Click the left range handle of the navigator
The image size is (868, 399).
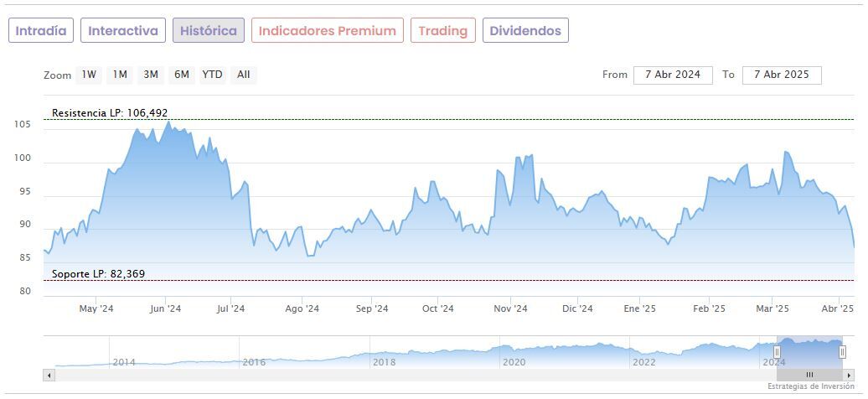pos(778,352)
